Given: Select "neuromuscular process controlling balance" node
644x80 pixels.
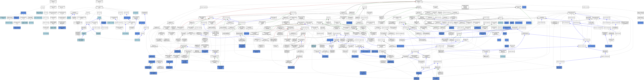Looking at the screenshot, I should point(483,33).
